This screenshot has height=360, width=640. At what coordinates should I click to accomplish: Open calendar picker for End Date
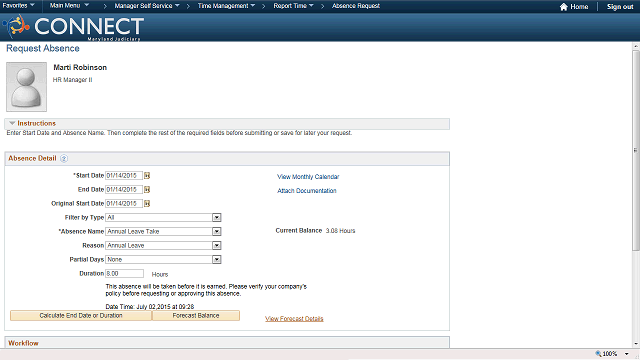click(147, 189)
